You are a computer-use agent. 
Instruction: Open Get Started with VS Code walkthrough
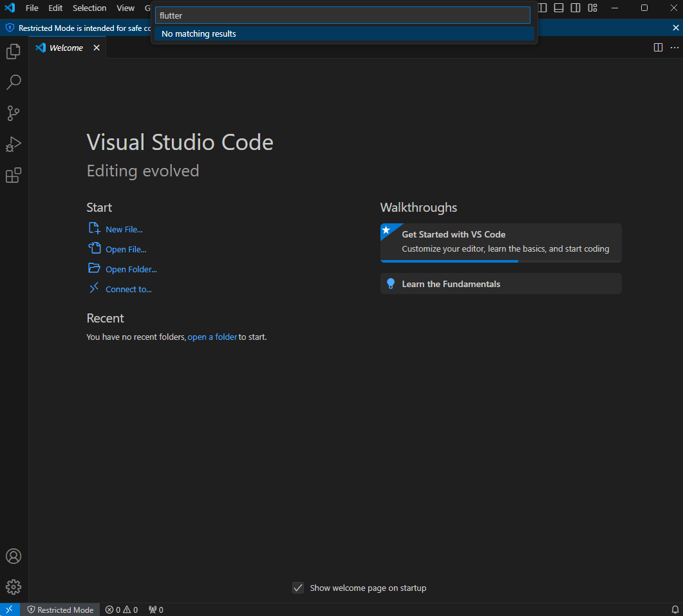pyautogui.click(x=501, y=243)
